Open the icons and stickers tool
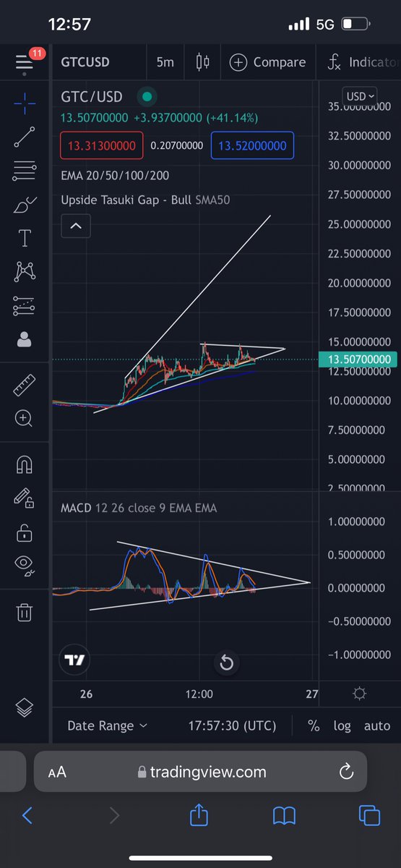 [x=25, y=339]
